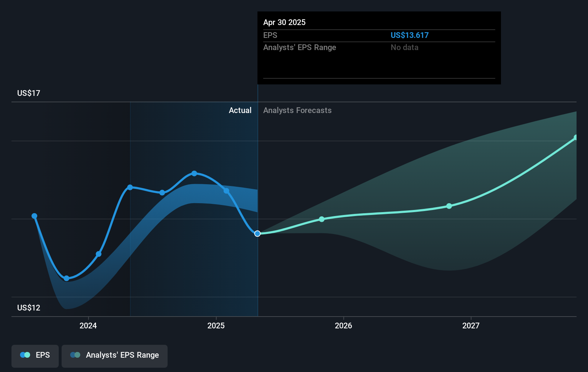Select the teal forecast point near 2027
The image size is (588, 372).
coord(449,206)
